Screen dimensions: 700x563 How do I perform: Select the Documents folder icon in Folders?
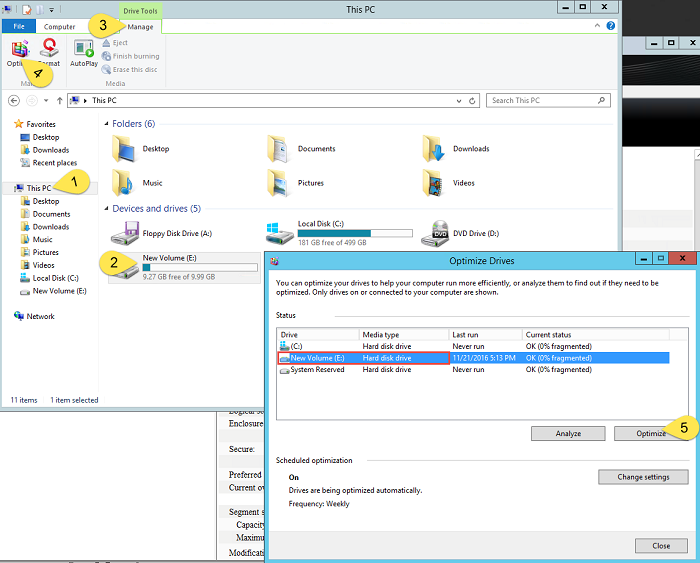[x=278, y=149]
